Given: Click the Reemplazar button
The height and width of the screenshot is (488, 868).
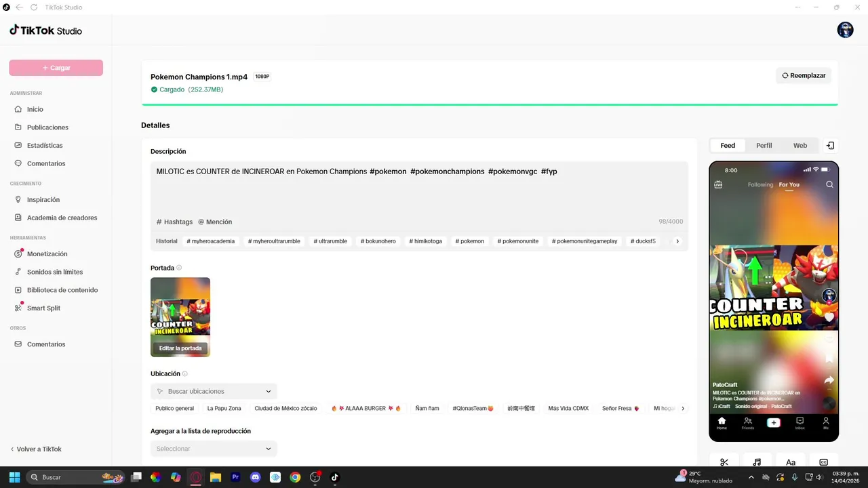Looking at the screenshot, I should click(804, 76).
